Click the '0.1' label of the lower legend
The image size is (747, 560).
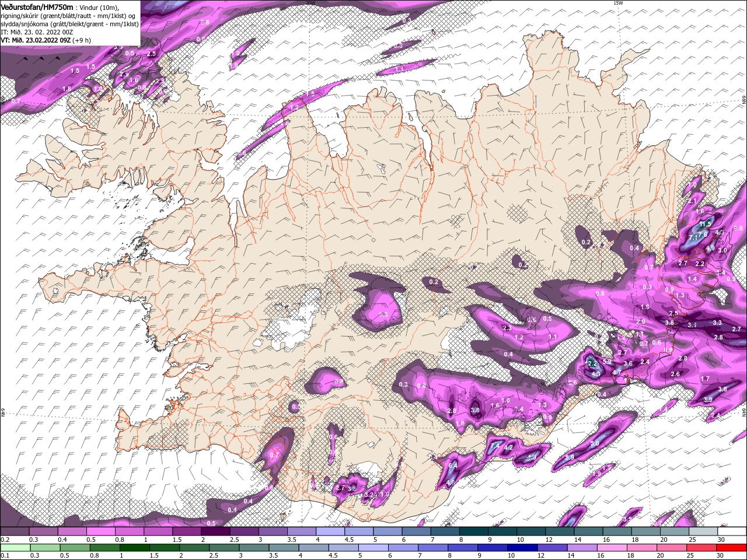(x=5, y=556)
